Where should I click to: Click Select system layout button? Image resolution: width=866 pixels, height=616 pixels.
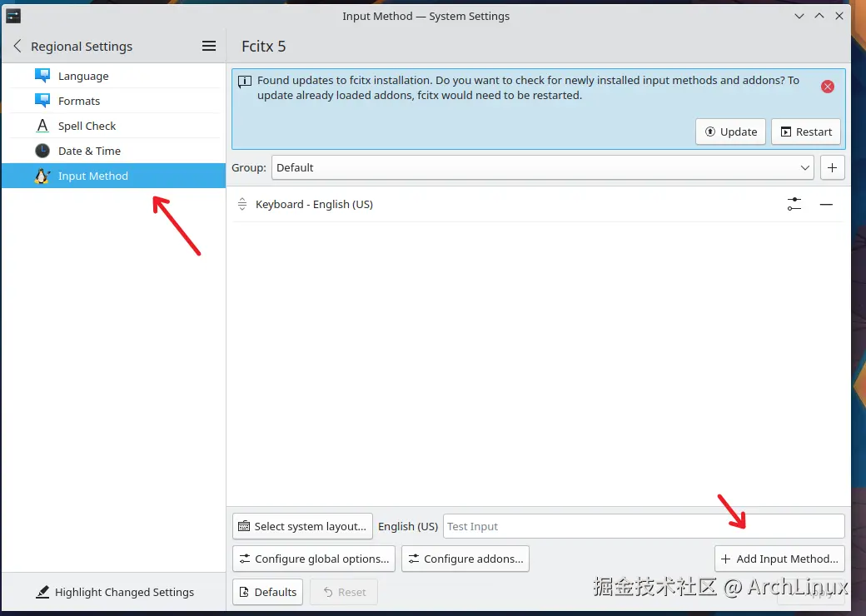click(302, 527)
